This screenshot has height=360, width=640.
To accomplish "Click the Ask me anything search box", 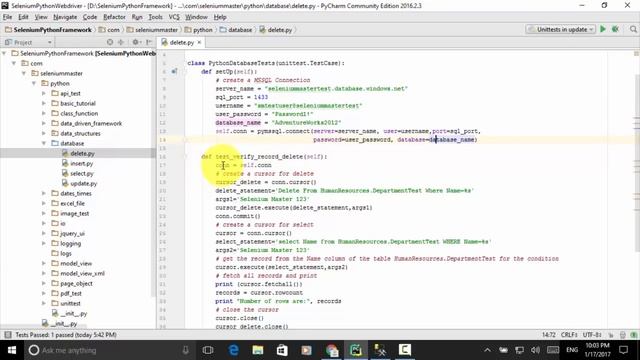I will [x=110, y=350].
